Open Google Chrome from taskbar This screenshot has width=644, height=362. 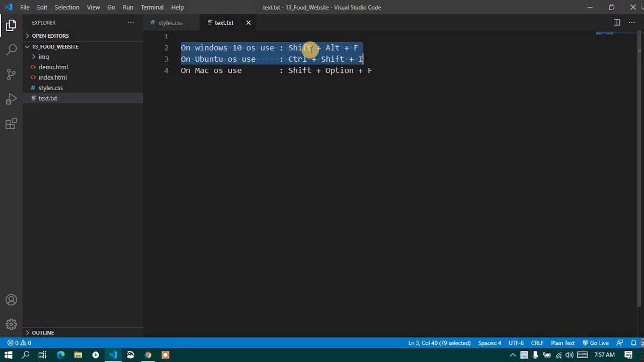148,355
